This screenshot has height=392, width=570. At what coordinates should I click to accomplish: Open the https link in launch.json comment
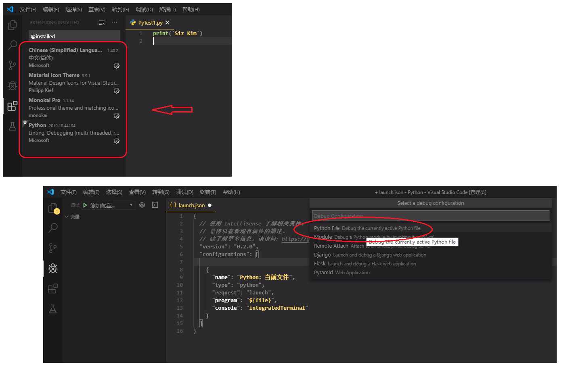pyautogui.click(x=295, y=239)
